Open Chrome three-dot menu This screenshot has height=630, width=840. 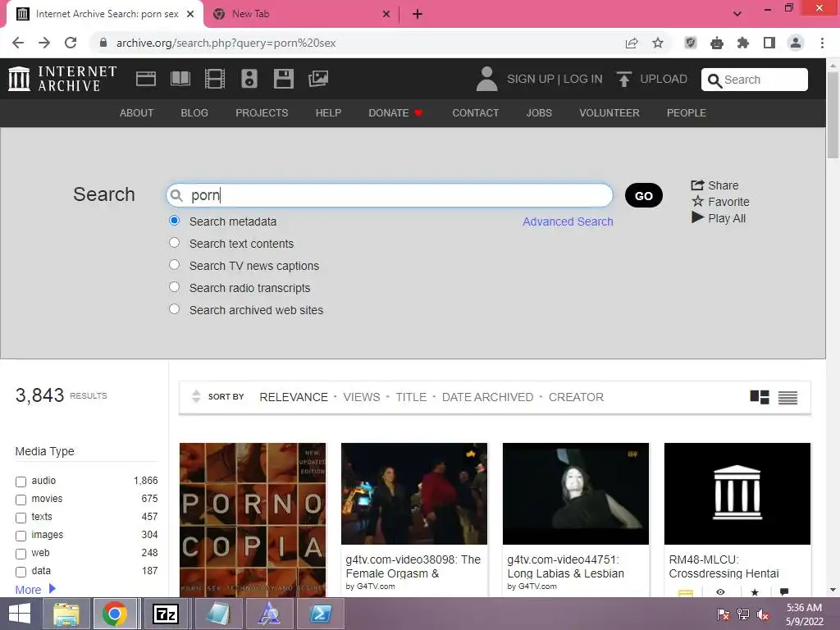click(x=822, y=43)
